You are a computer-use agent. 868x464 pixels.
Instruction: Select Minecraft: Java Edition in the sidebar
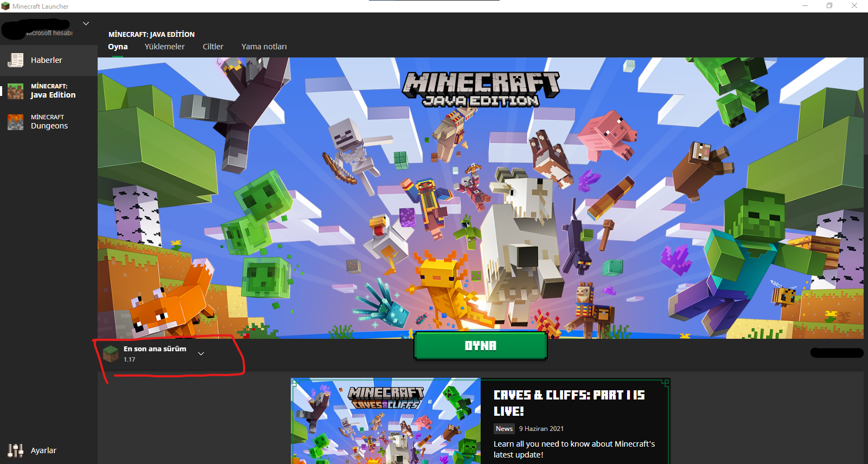point(49,91)
